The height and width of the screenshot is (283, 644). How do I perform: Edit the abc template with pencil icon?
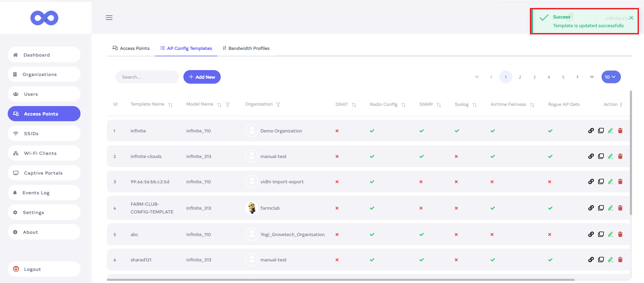coord(610,234)
